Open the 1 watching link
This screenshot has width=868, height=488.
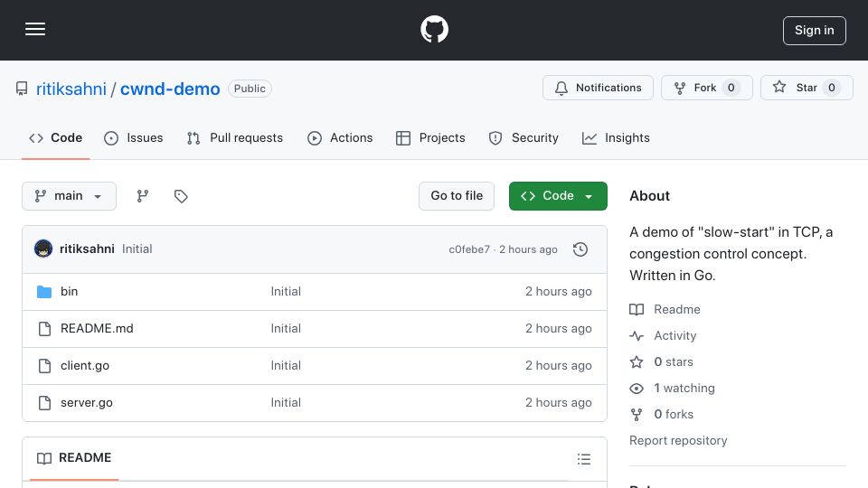point(672,389)
